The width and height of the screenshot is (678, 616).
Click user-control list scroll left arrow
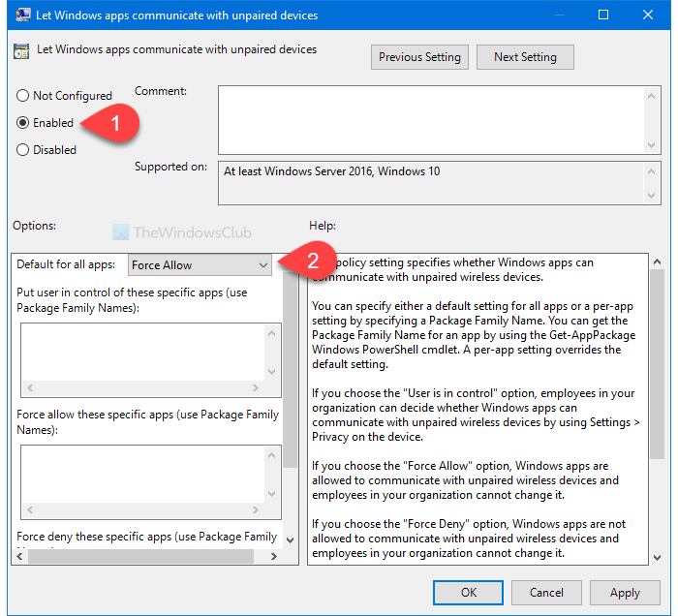point(30,387)
